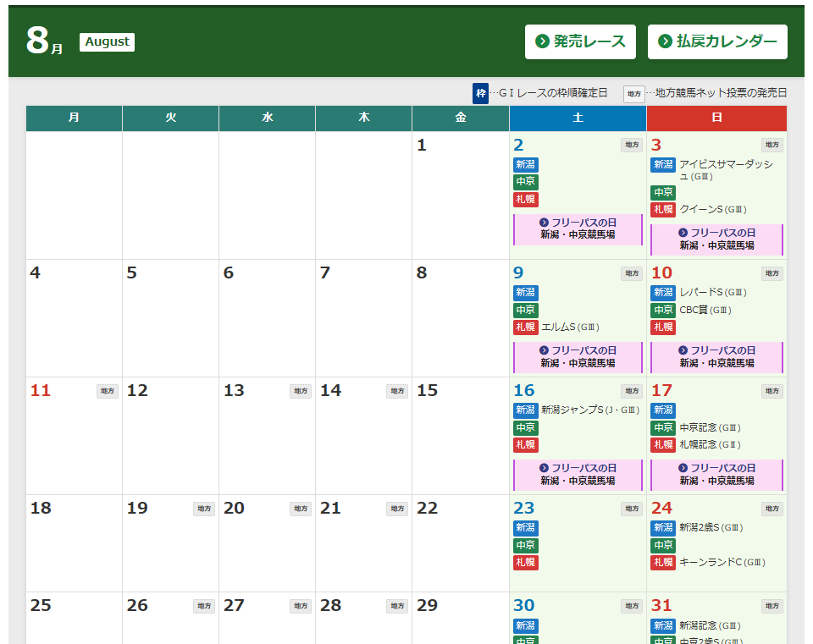Open the キーンランドC race link
The width and height of the screenshot is (813, 644).
click(x=722, y=563)
